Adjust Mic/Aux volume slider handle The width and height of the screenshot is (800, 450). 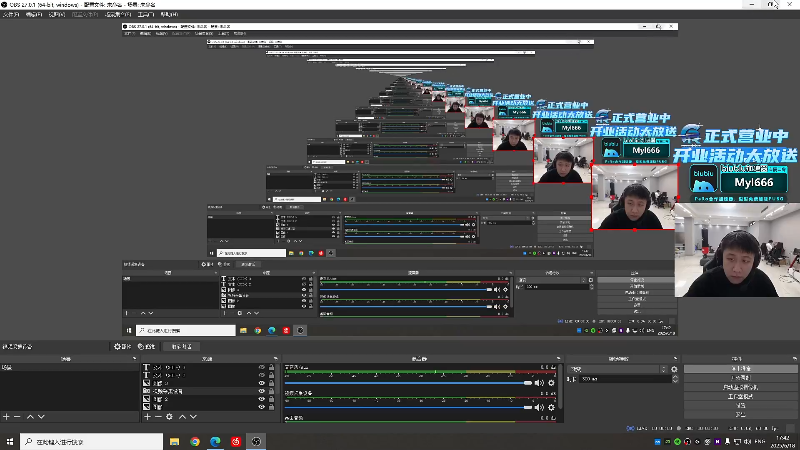click(x=528, y=383)
